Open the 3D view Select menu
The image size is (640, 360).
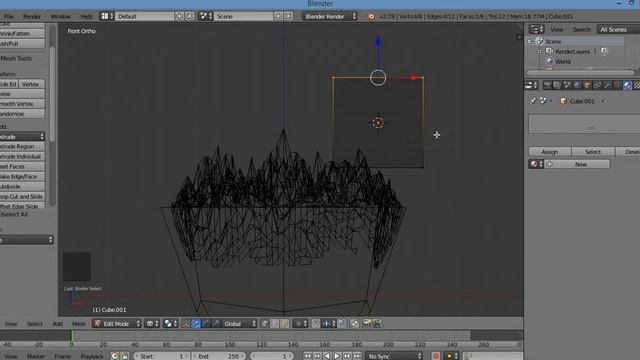35,324
